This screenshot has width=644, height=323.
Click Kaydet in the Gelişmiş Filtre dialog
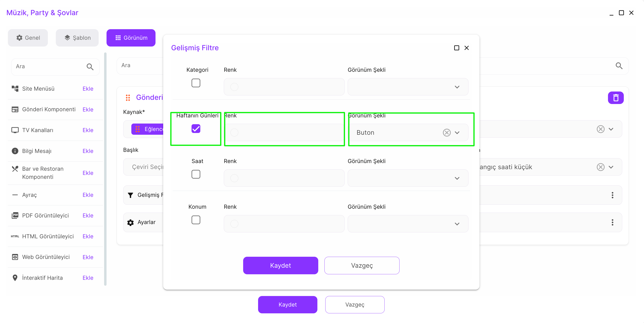280,265
